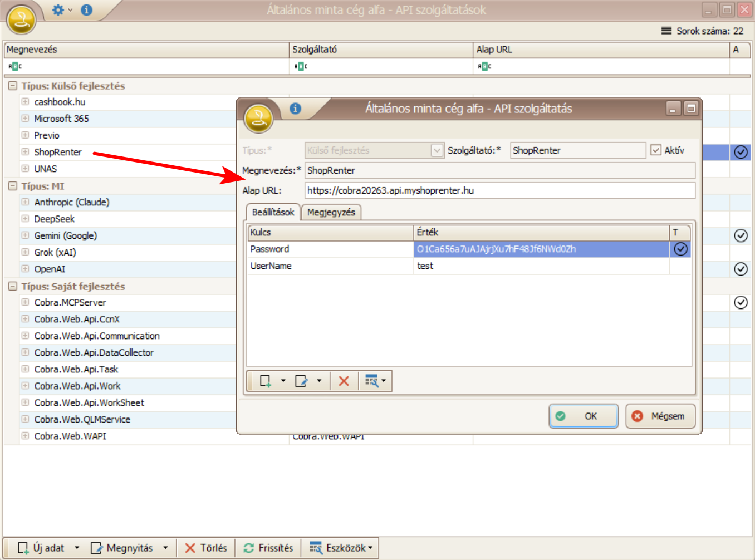The width and height of the screenshot is (755, 560).
Task: Expand the Microsoft 365 row
Action: pyautogui.click(x=25, y=119)
